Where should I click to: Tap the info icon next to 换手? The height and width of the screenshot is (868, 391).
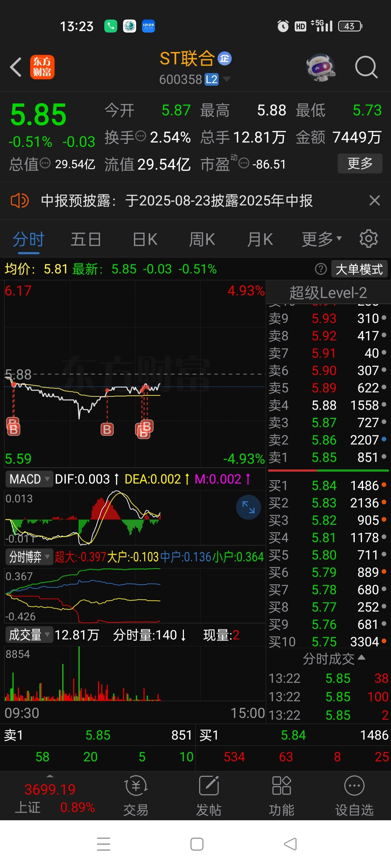coord(140,136)
